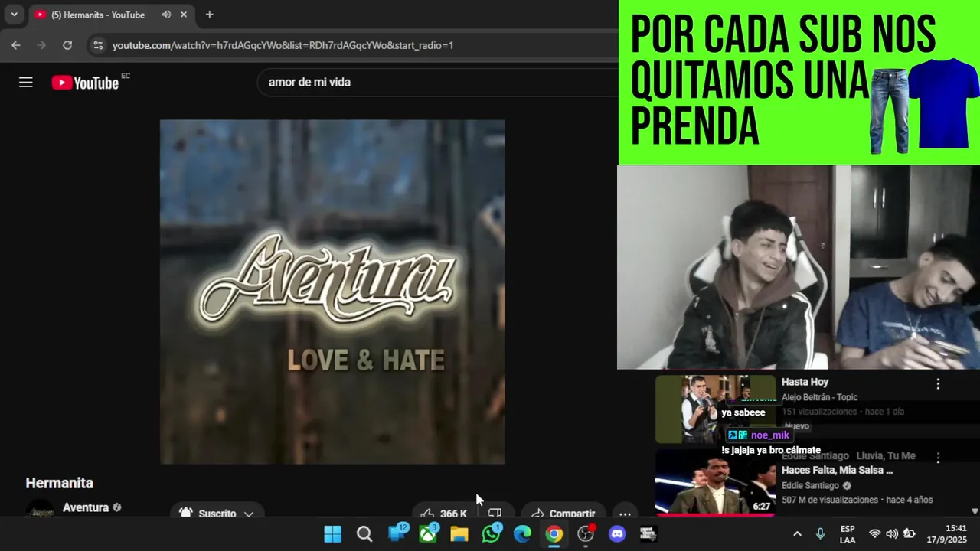
Task: Open the taskbar app with the 12 badge
Action: 397,534
